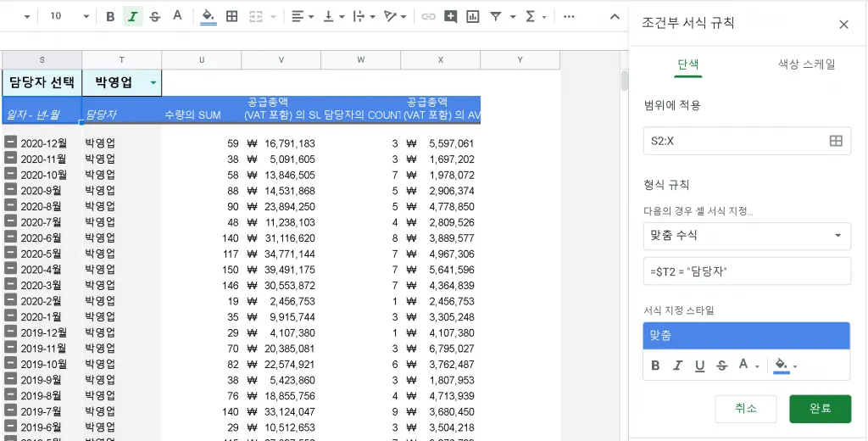Viewport: 868px width, 441px height.
Task: Apply strikethrough from the main toolbar
Action: pyautogui.click(x=155, y=17)
